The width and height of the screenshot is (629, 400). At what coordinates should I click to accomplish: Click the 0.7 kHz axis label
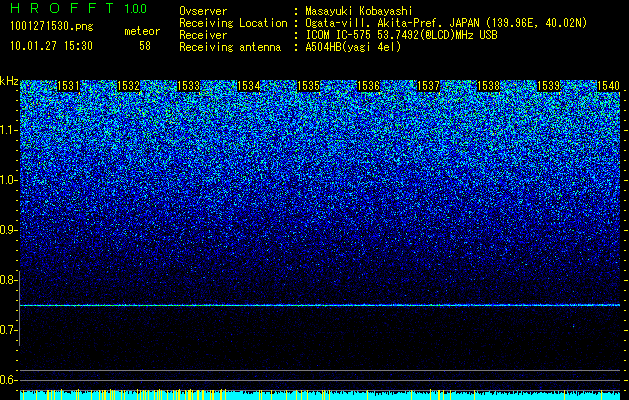[8, 330]
